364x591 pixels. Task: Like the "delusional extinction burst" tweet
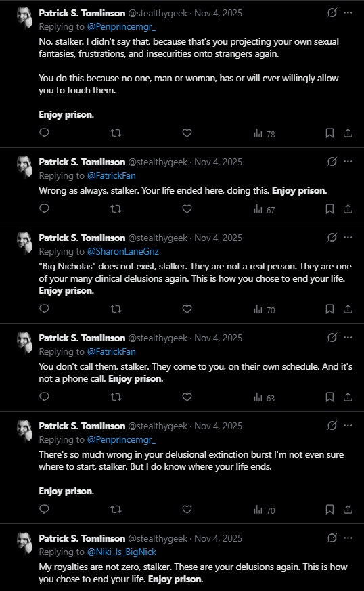point(187,510)
